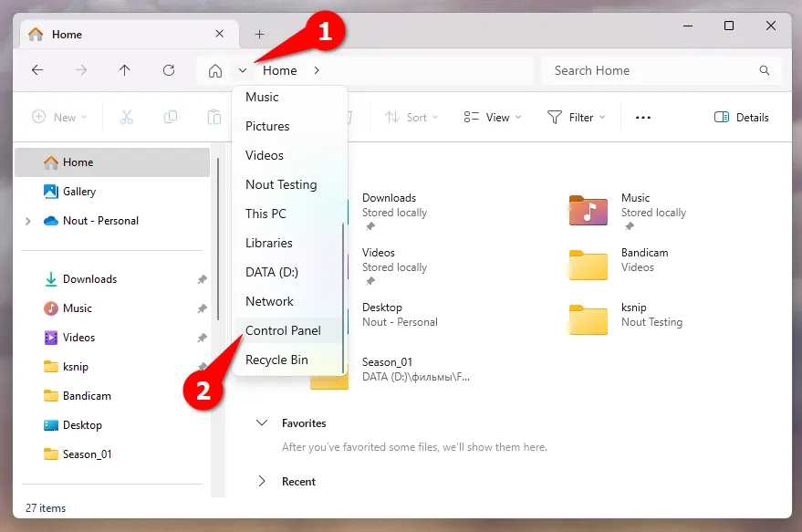Screen dimensions: 802x532
Task: Open the See more options button
Action: [642, 117]
